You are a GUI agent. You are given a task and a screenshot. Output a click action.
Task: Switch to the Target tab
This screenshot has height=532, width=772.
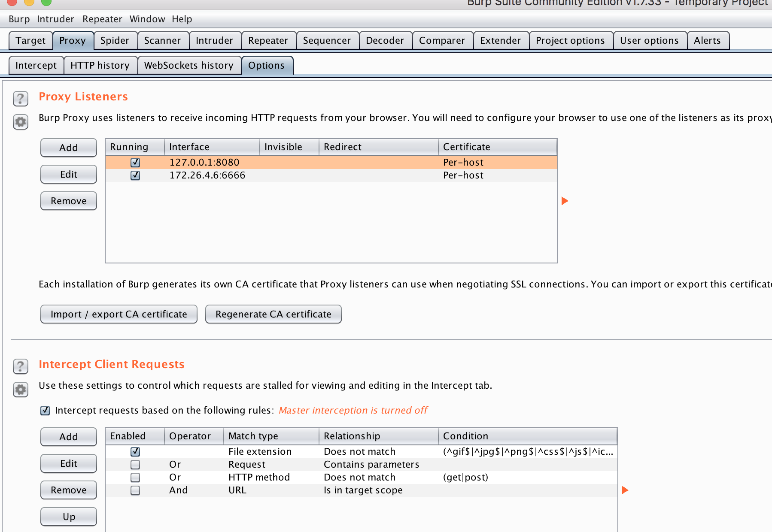tap(30, 40)
